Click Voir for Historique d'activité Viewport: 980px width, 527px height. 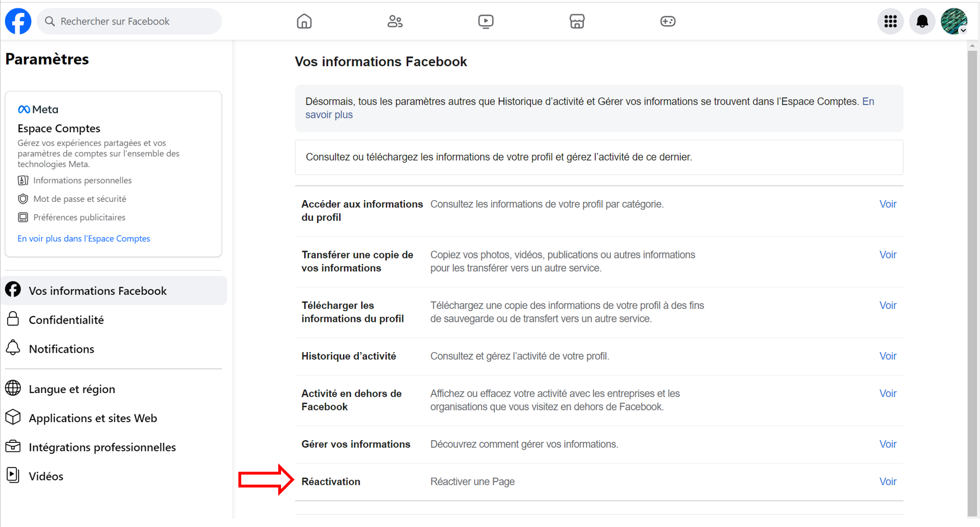point(887,356)
